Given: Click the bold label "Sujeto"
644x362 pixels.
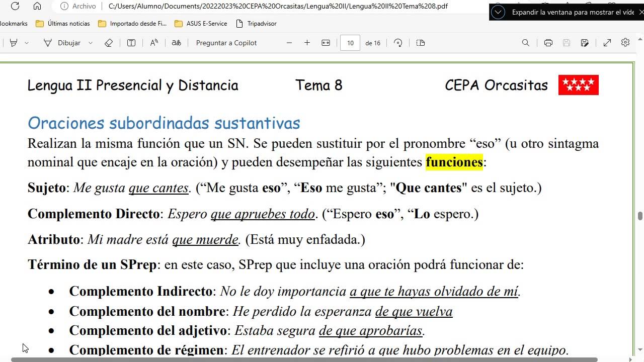Looking at the screenshot, I should point(47,188).
